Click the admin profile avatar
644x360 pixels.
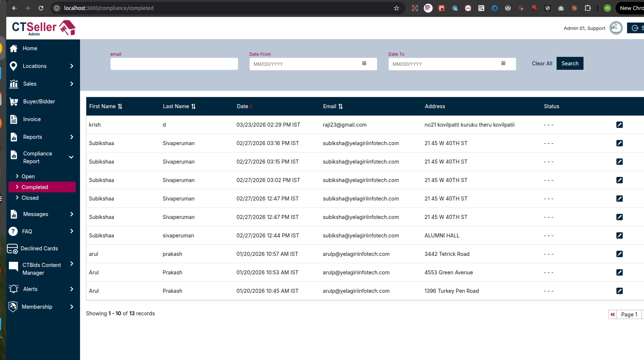point(616,28)
